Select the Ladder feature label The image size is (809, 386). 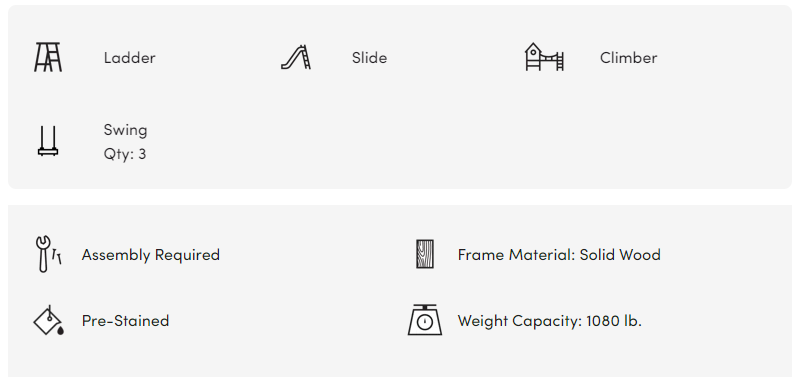pyautogui.click(x=130, y=58)
